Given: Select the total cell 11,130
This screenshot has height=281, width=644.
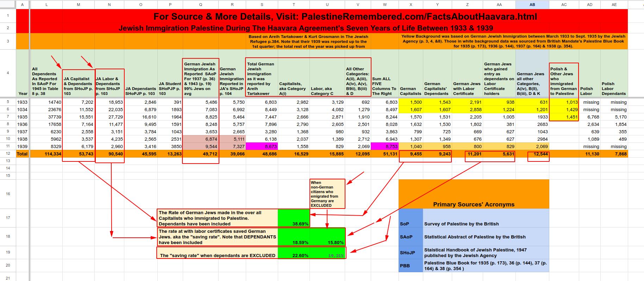Looking at the screenshot, I should 589,154.
